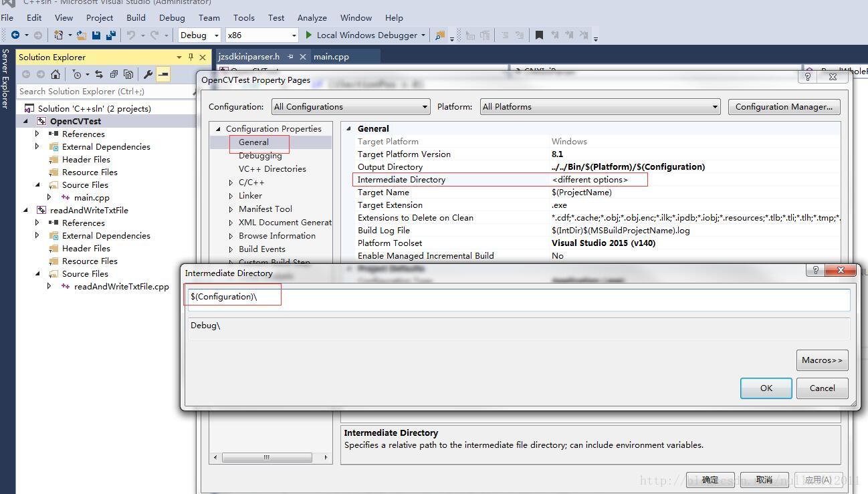Select readAndWriteTxtFile.cpp in Solution Explorer
The height and width of the screenshot is (494, 868).
point(121,287)
